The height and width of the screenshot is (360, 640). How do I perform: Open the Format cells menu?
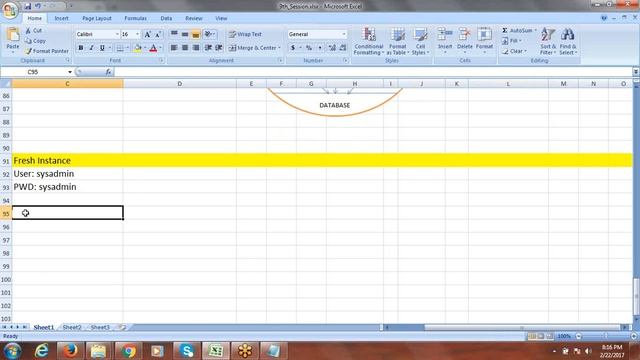(484, 41)
